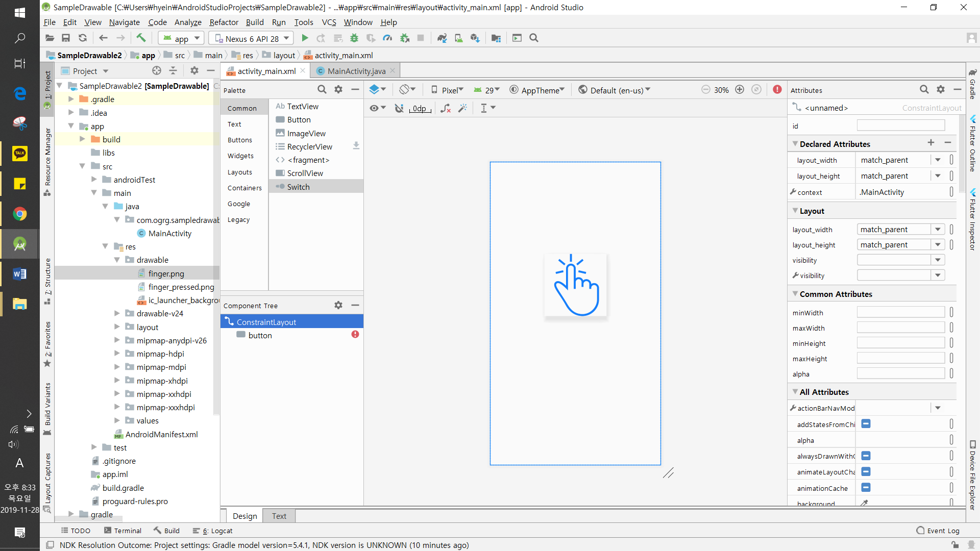Image resolution: width=980 pixels, height=551 pixels.
Task: Open the AVD Manager icon
Action: [458, 38]
